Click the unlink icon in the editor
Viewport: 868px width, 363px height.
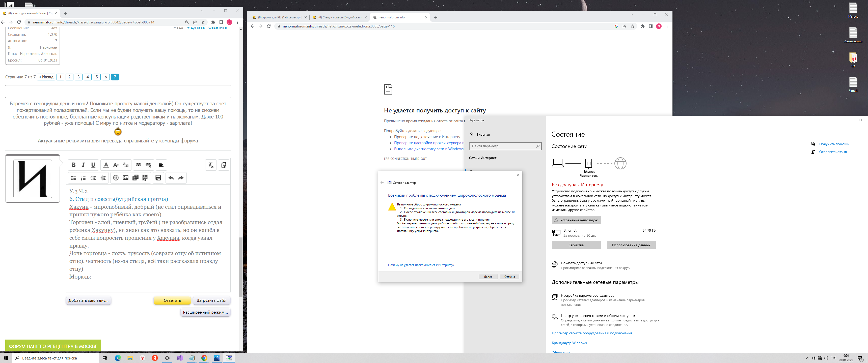click(148, 165)
